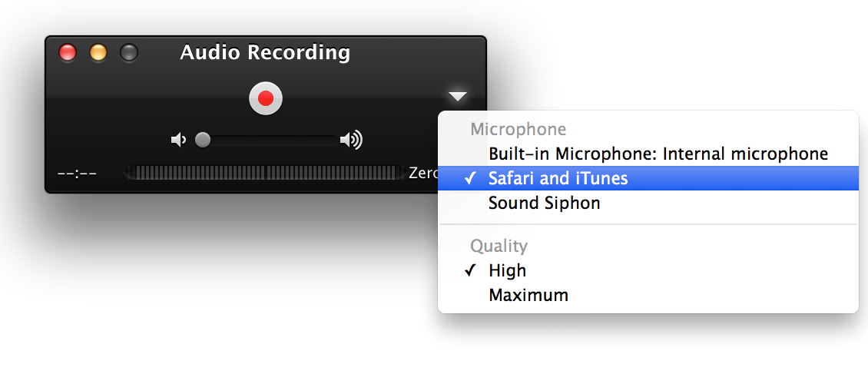The height and width of the screenshot is (384, 868).
Task: Click the Microphone section header
Action: [518, 130]
